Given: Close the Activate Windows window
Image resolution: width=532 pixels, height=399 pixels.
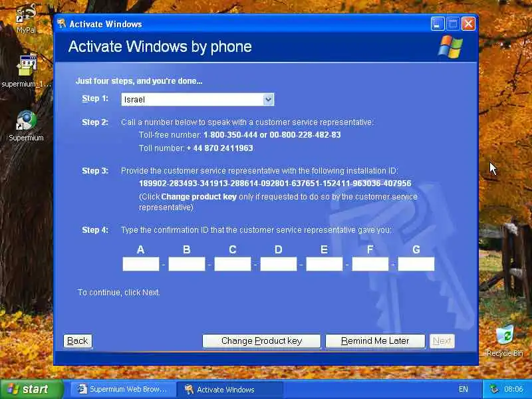Looking at the screenshot, I should [469, 24].
